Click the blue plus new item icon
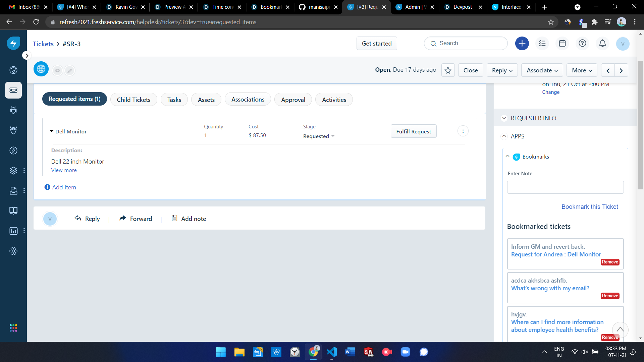644x362 pixels. click(x=522, y=44)
